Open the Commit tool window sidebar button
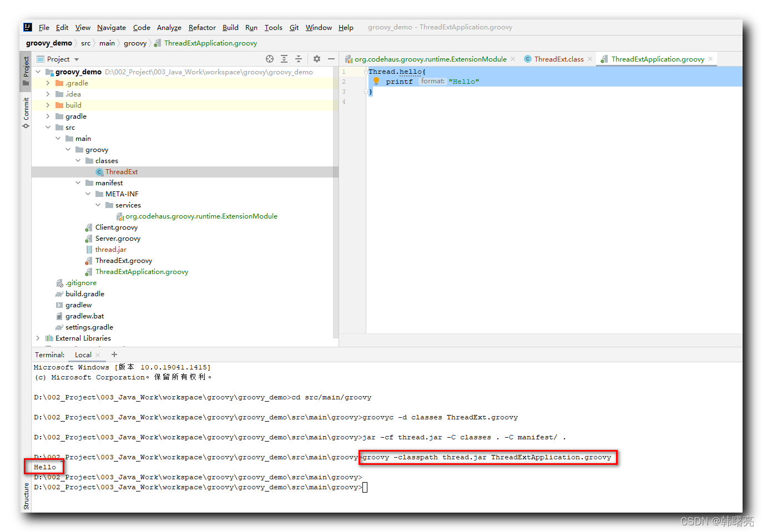The width and height of the screenshot is (762, 532). tap(26, 113)
